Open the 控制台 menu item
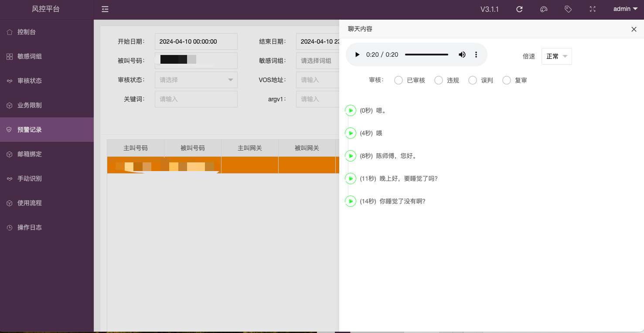Image resolution: width=644 pixels, height=333 pixels. click(x=47, y=32)
